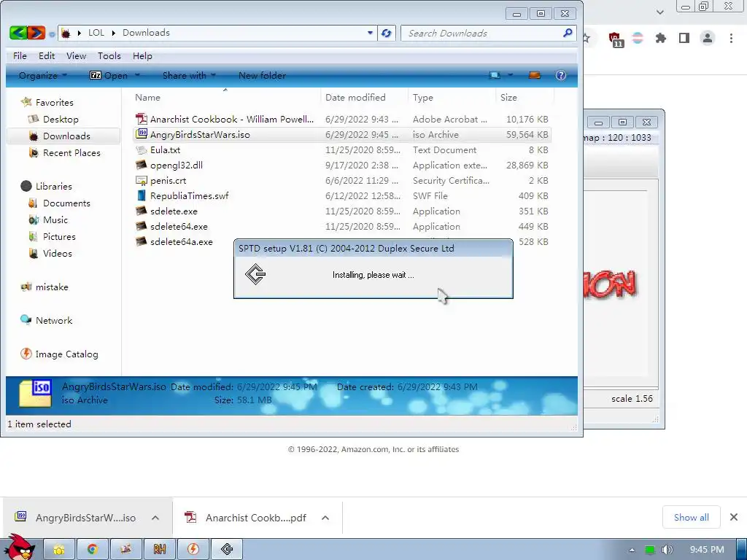
Task: Open Chrome three-dot menu
Action: tap(731, 38)
